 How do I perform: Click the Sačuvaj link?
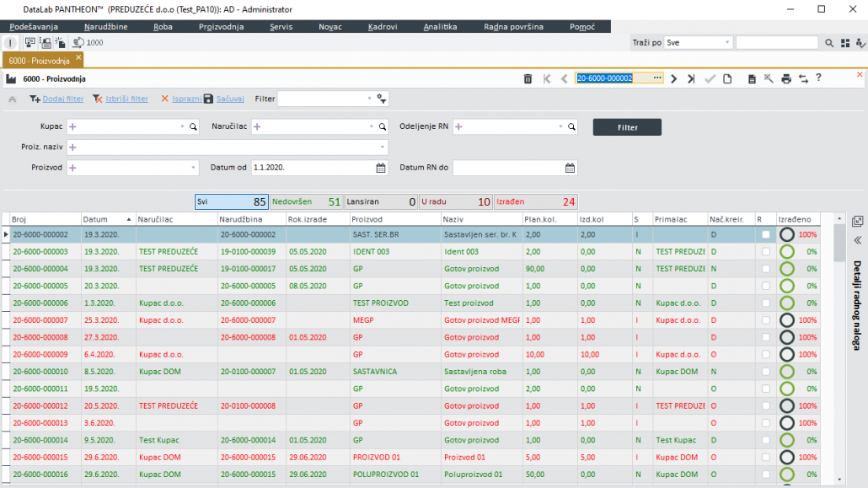(230, 99)
